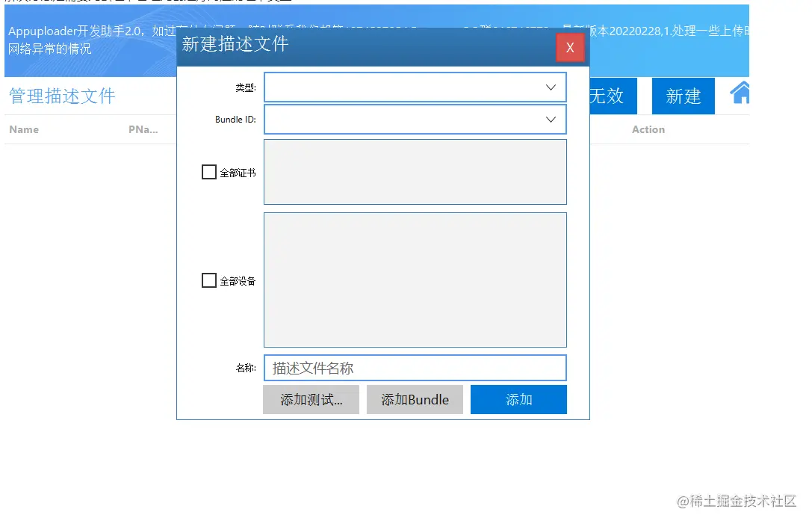Click the PNa... column header

143,129
